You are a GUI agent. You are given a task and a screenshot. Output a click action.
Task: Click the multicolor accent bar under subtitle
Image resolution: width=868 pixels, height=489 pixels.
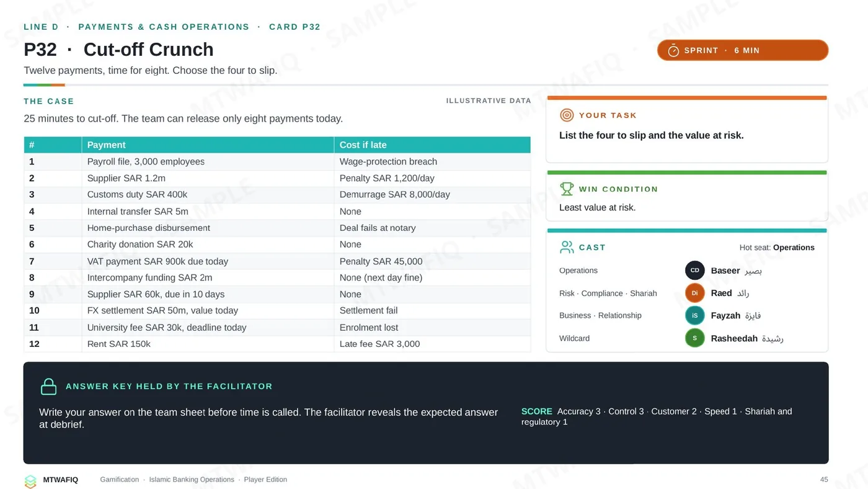pos(44,85)
